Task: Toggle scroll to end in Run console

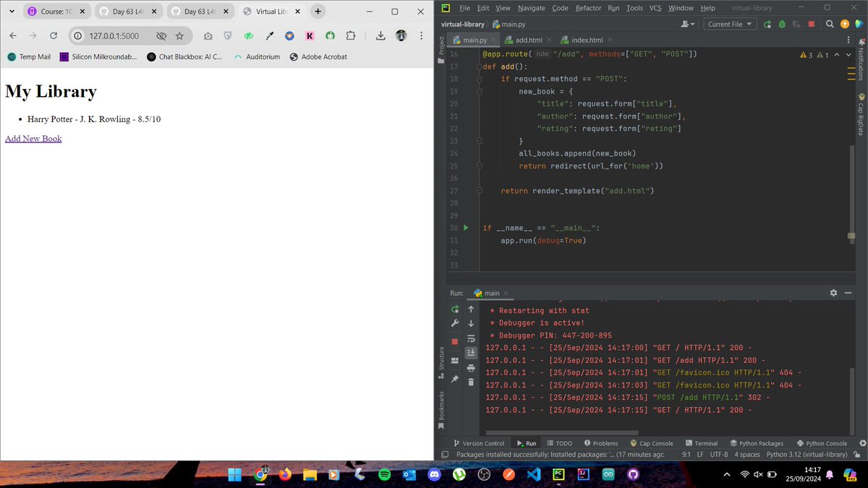Action: tap(471, 353)
